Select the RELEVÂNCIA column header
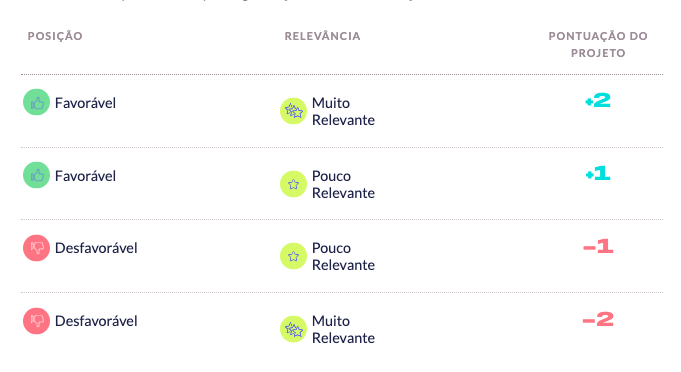 coord(323,36)
